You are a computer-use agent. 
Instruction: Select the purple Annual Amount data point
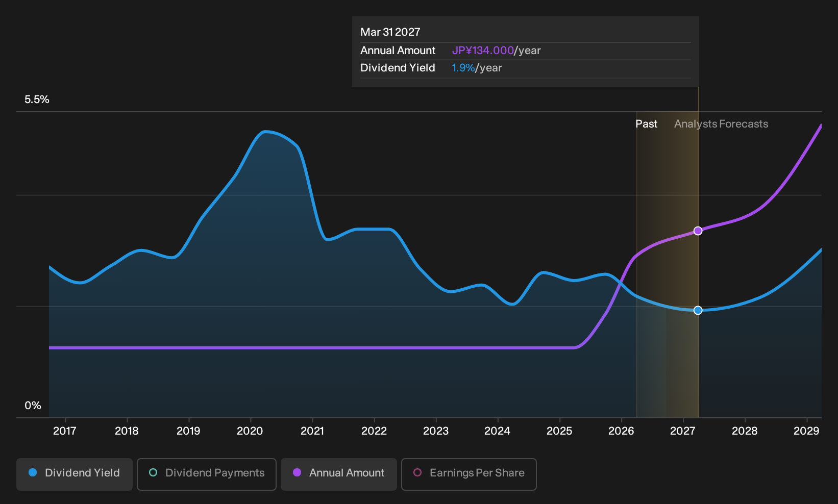tap(698, 231)
